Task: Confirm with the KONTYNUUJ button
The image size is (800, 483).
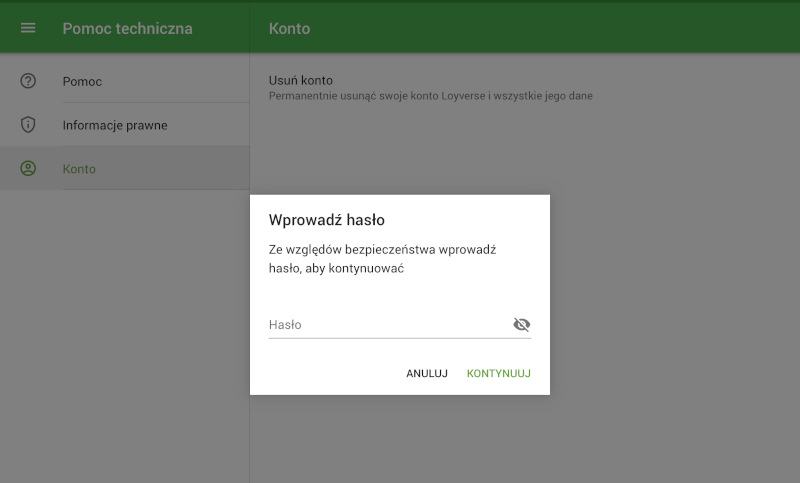Action: coord(498,373)
